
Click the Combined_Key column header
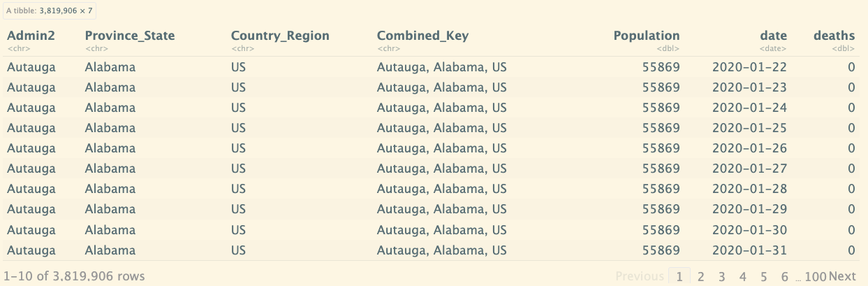pyautogui.click(x=422, y=36)
